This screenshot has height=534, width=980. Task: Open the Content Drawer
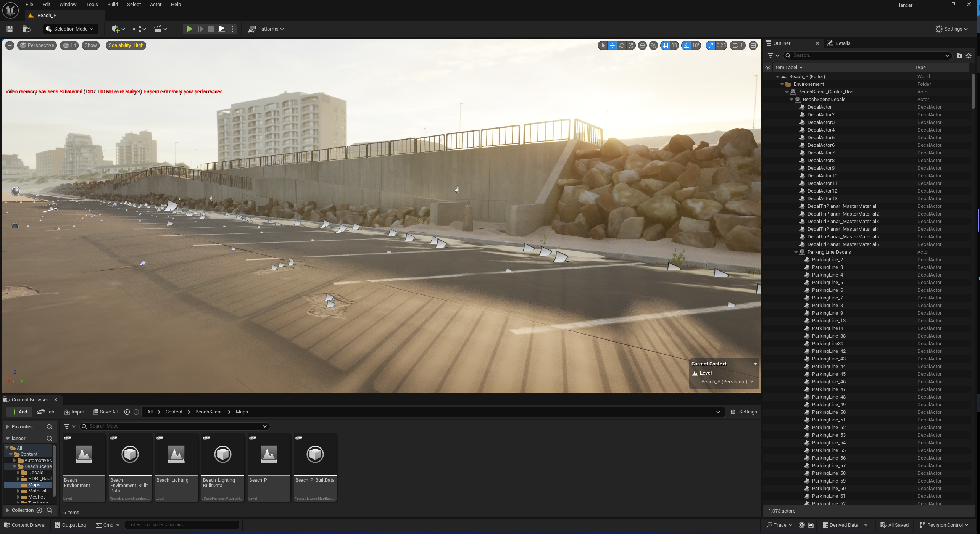(25, 525)
